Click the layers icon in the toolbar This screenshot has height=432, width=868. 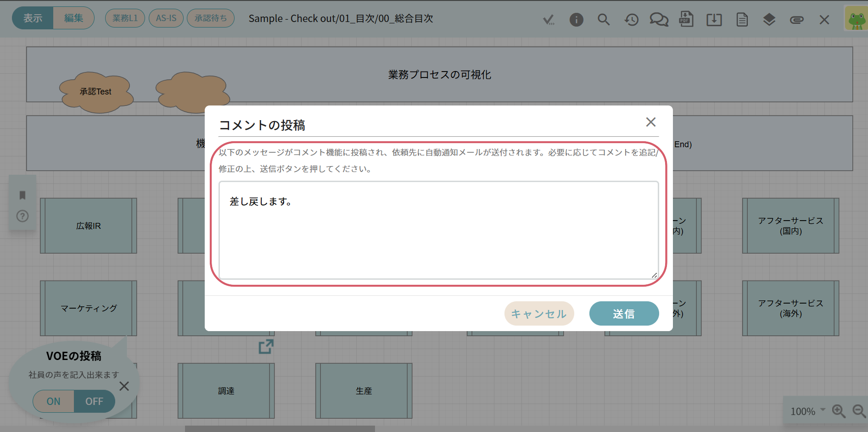(x=769, y=20)
